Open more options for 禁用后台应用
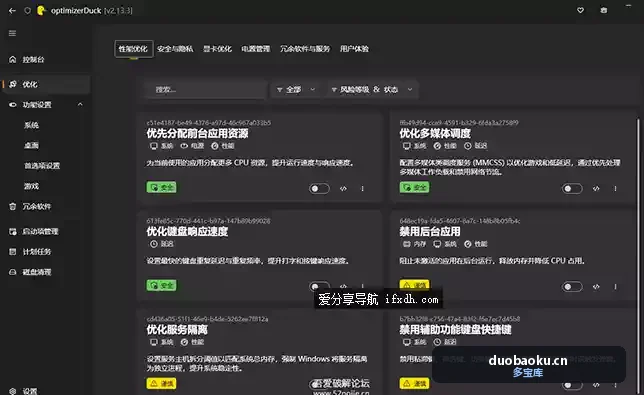 point(615,287)
